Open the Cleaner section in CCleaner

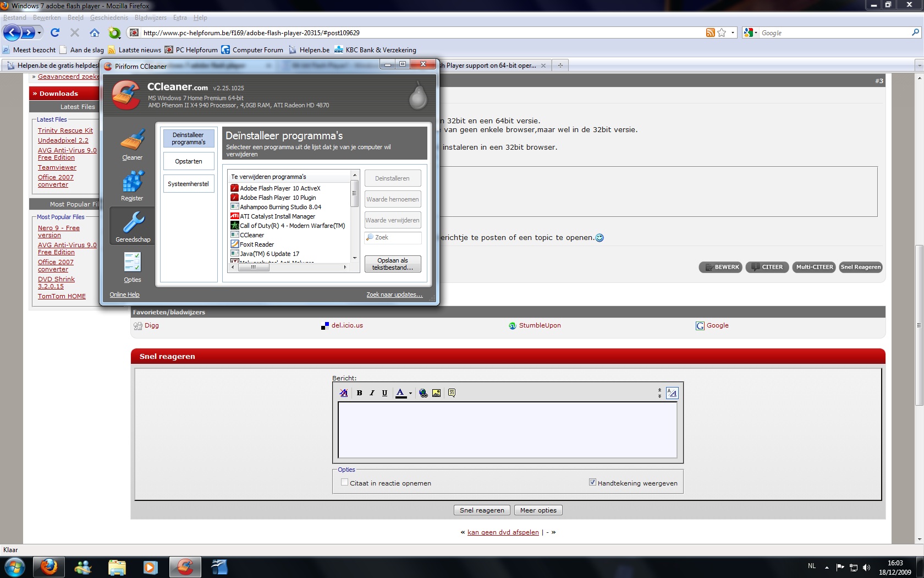[132, 145]
